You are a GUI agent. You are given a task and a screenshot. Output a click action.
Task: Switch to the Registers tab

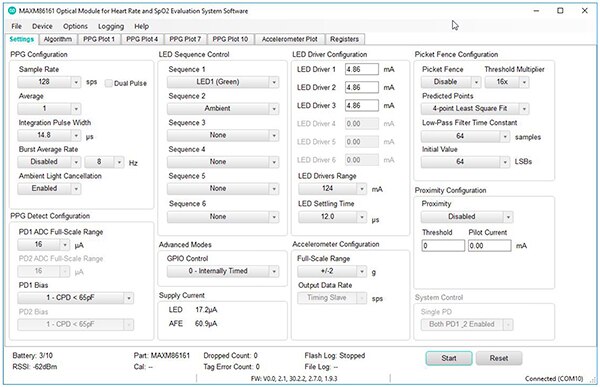click(x=344, y=39)
